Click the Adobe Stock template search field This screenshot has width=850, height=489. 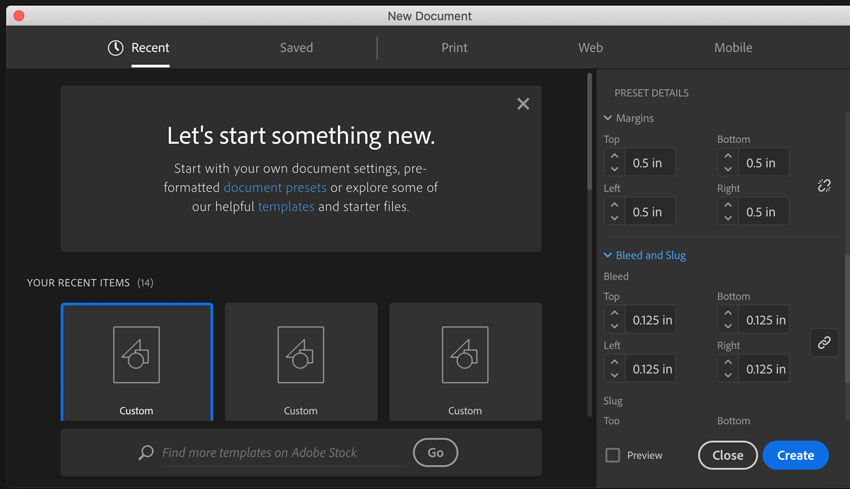click(x=284, y=453)
